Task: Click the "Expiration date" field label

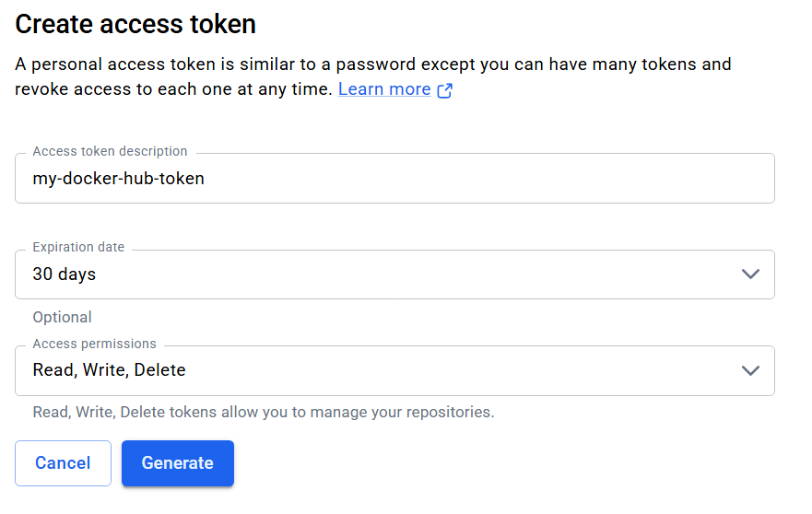Action: click(x=78, y=247)
